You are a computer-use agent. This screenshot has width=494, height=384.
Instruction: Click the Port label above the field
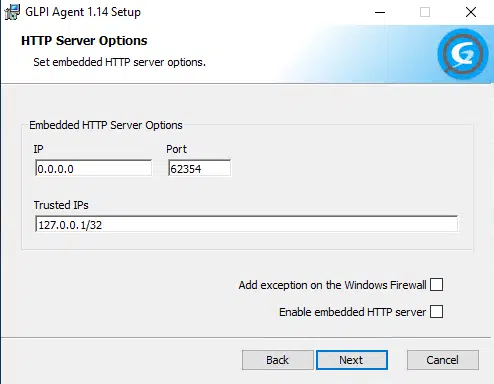176,149
